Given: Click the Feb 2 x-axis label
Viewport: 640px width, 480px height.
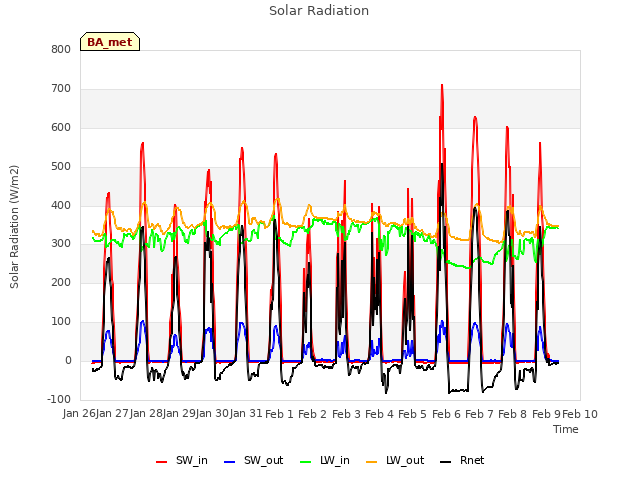Looking at the screenshot, I should pyautogui.click(x=313, y=414).
